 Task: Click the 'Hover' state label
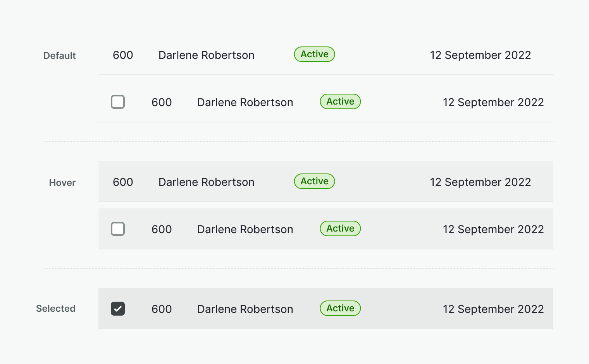point(62,183)
